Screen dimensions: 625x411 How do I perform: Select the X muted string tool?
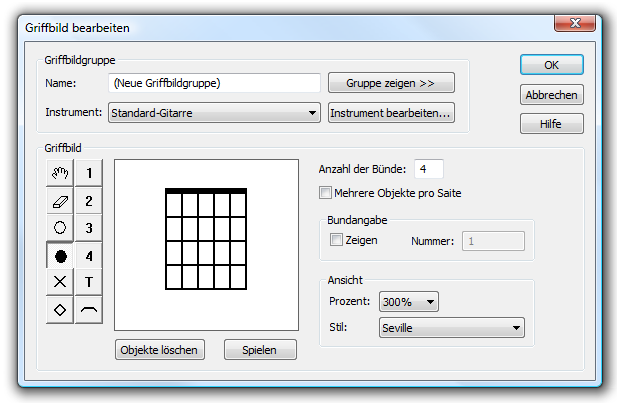click(60, 282)
